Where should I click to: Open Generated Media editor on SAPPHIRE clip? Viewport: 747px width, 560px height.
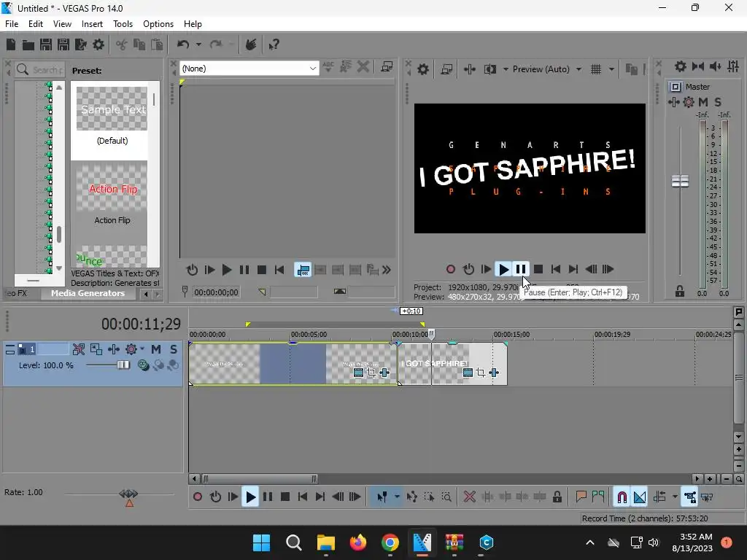pyautogui.click(x=468, y=373)
